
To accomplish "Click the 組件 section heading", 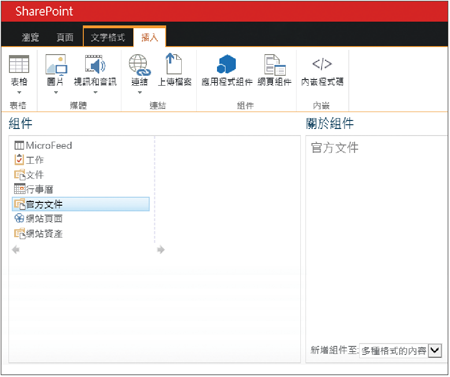I will [x=20, y=124].
